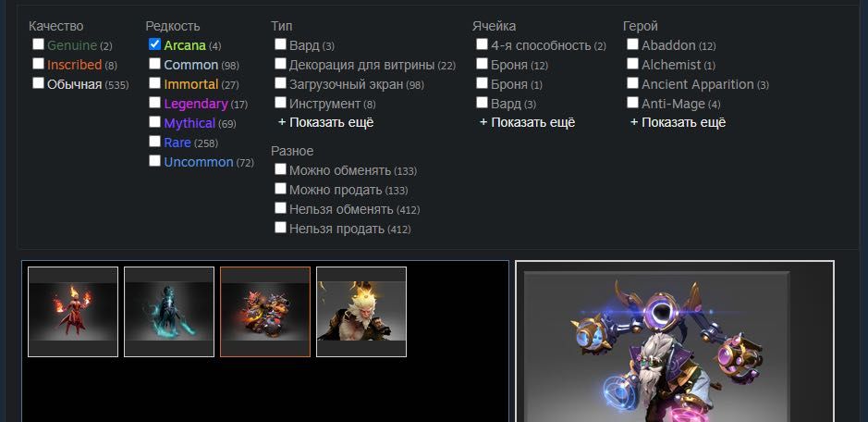Check the Genuine quality filter

(x=38, y=44)
